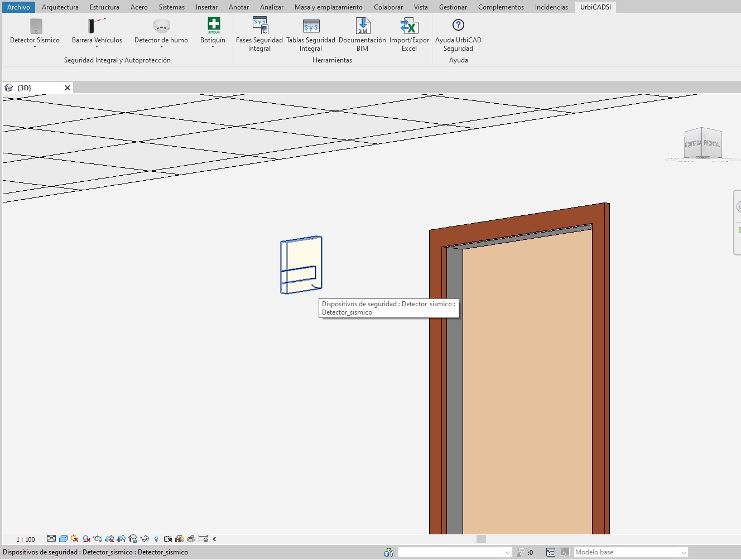Select the Barrera Vehículos tool
741x560 pixels.
(97, 26)
